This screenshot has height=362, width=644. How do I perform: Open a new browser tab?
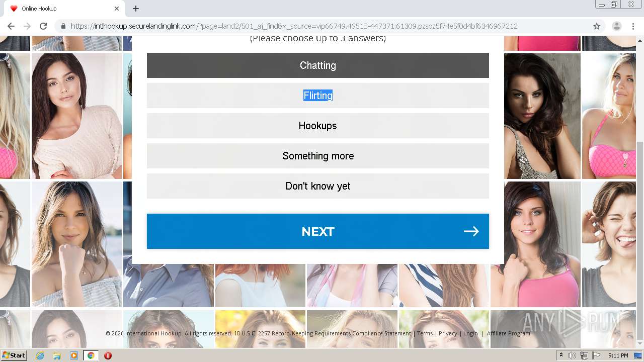point(136,9)
